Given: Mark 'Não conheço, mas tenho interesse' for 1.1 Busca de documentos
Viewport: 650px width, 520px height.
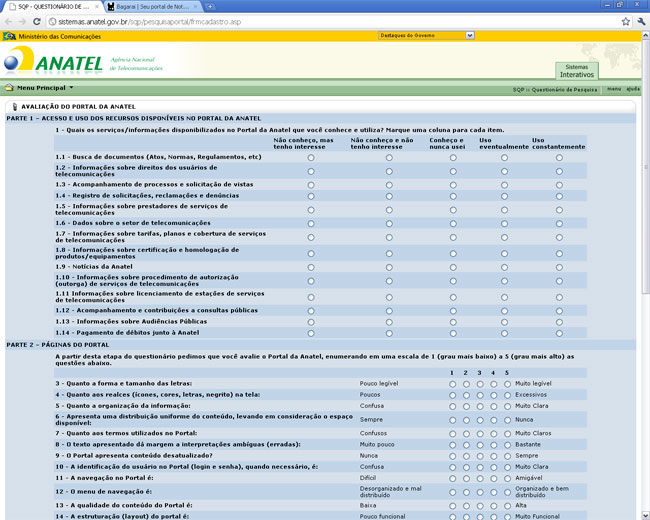Looking at the screenshot, I should pyautogui.click(x=311, y=158).
